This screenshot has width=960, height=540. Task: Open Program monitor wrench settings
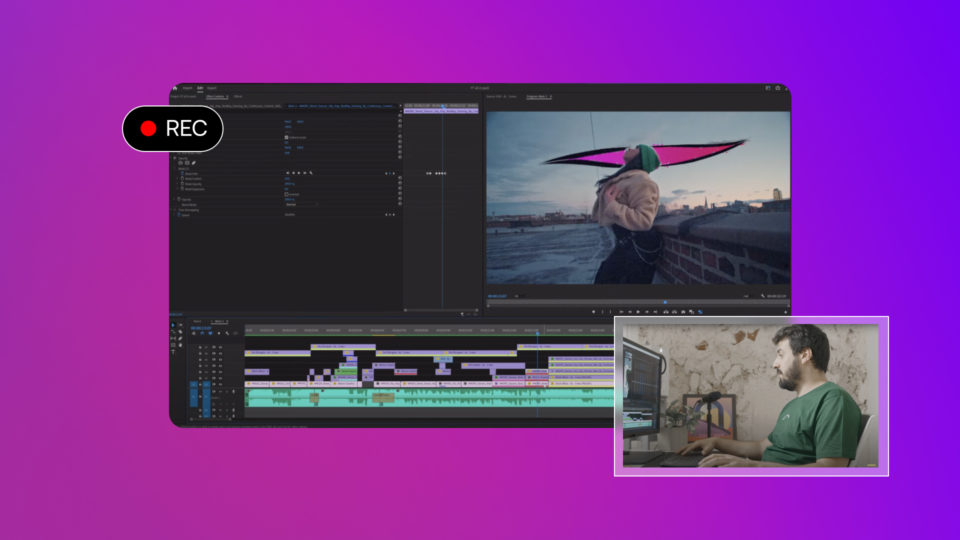(763, 296)
